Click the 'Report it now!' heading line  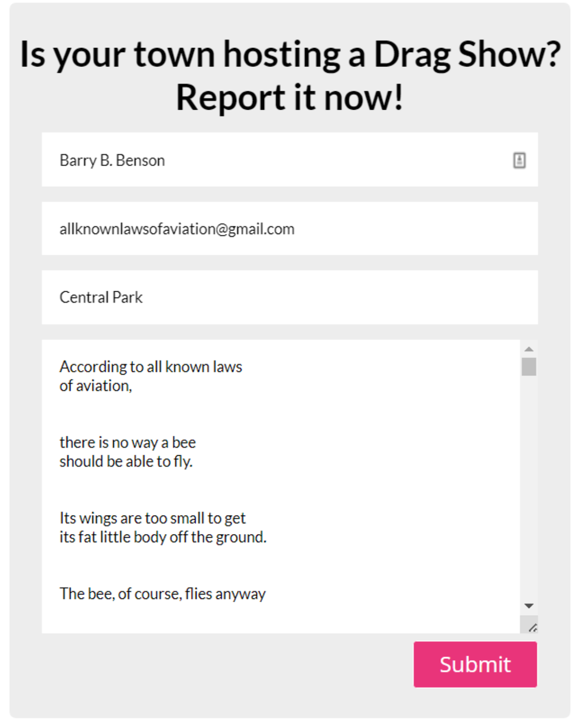coord(289,97)
